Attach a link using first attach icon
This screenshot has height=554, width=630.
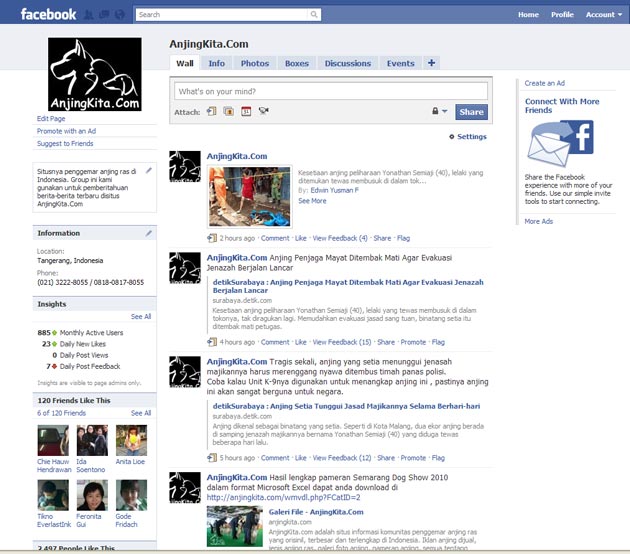click(212, 111)
